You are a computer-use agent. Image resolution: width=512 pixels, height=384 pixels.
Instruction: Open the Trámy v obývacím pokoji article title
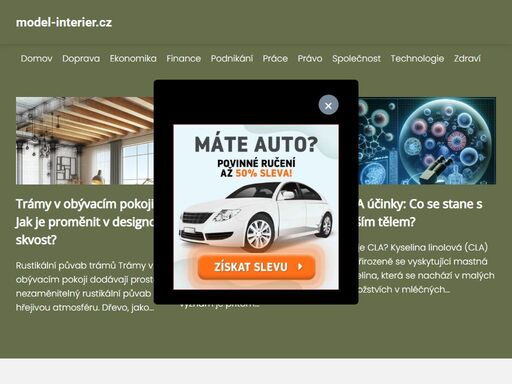click(85, 222)
